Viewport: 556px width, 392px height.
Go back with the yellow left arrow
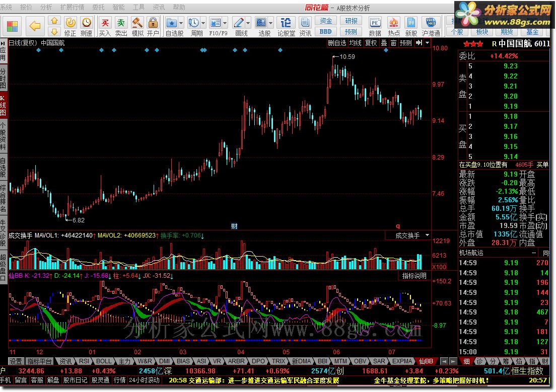[x=35, y=26]
